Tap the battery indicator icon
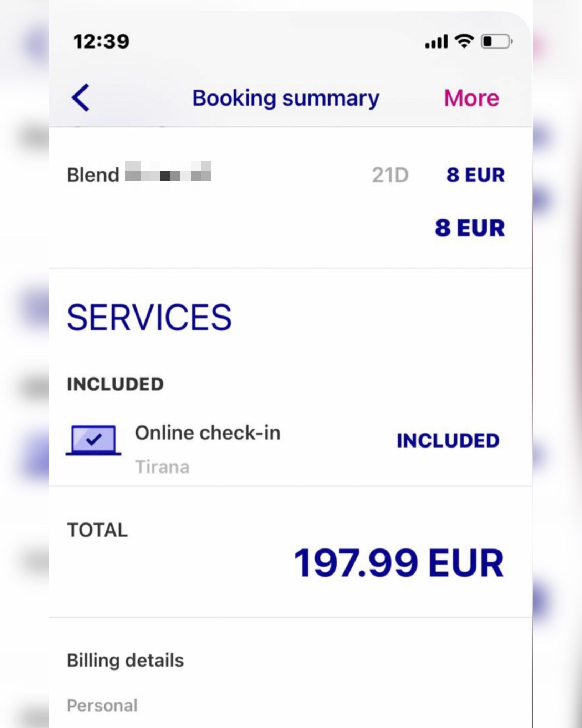 click(x=497, y=41)
